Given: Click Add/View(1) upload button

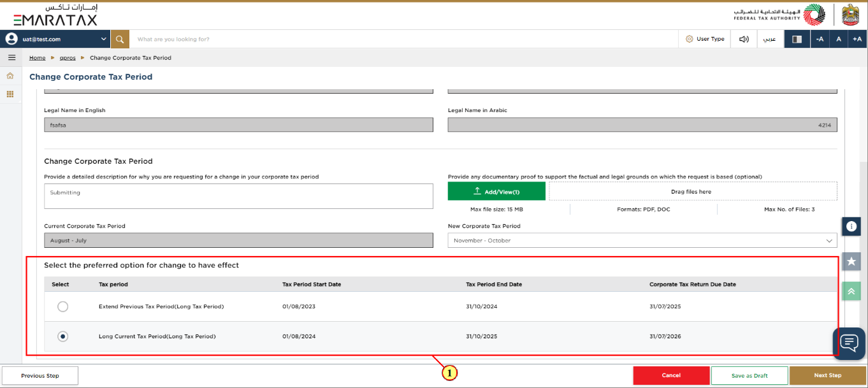Looking at the screenshot, I should 496,191.
